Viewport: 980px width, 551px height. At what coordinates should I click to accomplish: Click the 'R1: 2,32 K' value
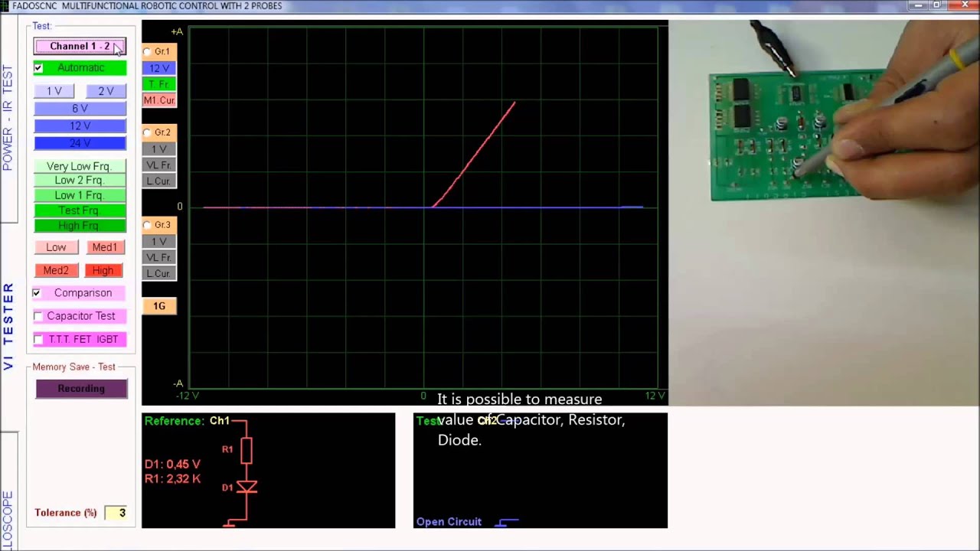172,479
